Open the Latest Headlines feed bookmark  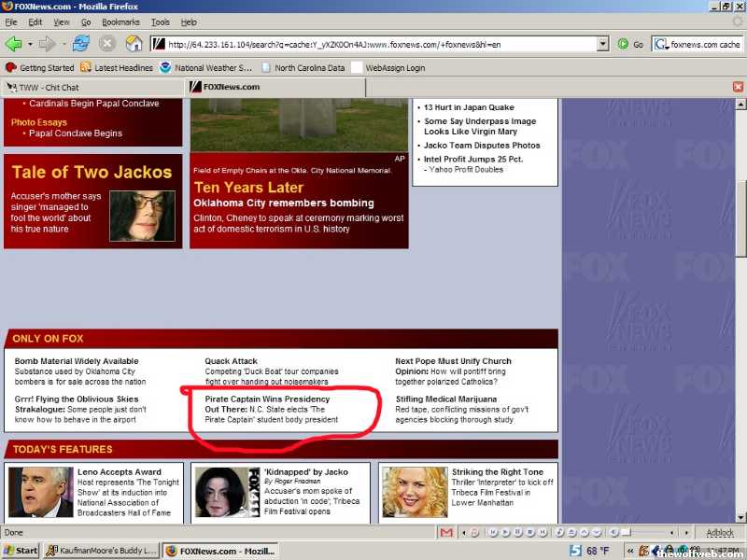(x=117, y=67)
